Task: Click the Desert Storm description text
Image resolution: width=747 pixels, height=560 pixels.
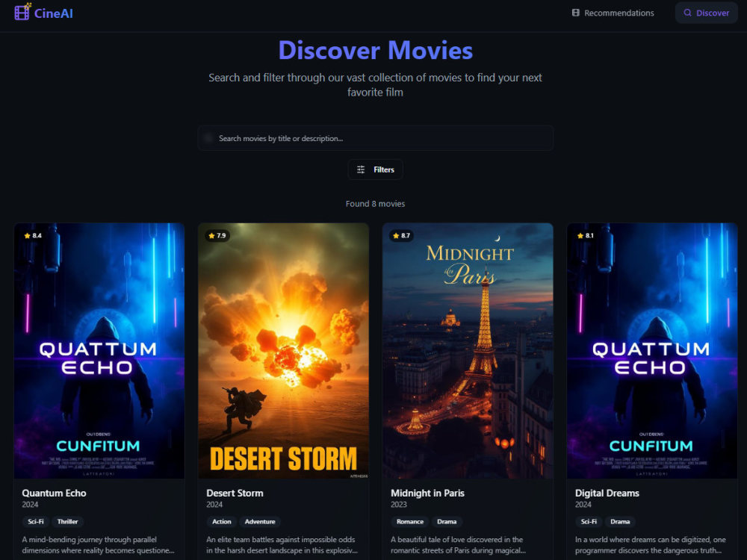Action: click(x=282, y=545)
